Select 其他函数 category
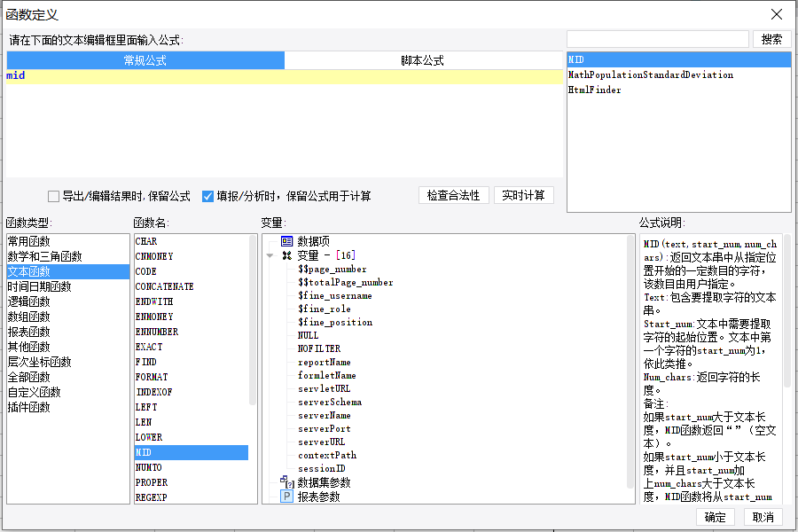798x532 pixels. [x=68, y=347]
